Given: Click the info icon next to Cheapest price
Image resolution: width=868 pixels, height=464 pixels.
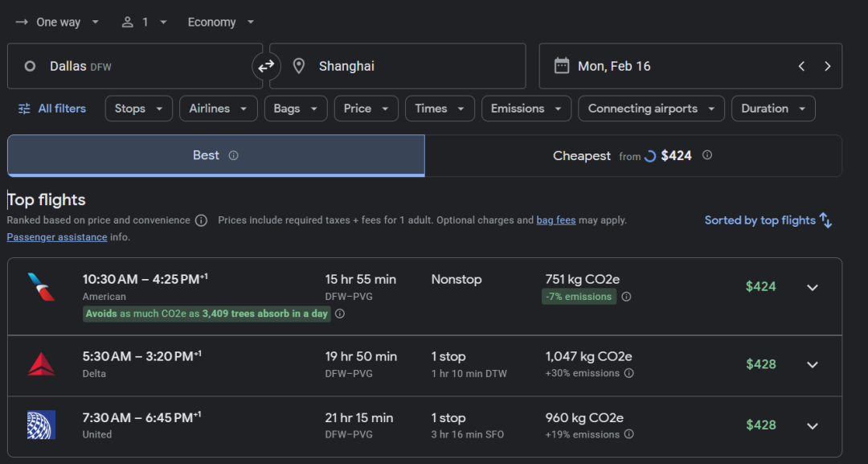Looking at the screenshot, I should click(x=707, y=155).
